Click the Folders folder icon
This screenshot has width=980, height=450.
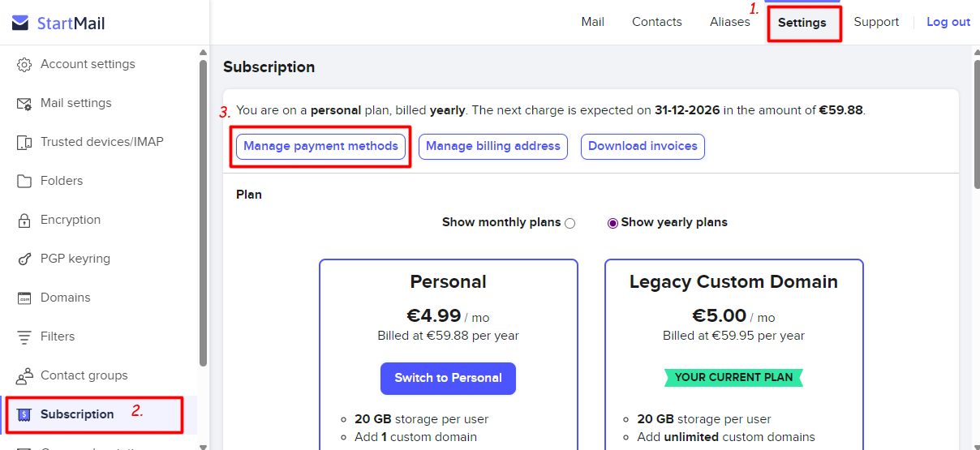(x=24, y=181)
